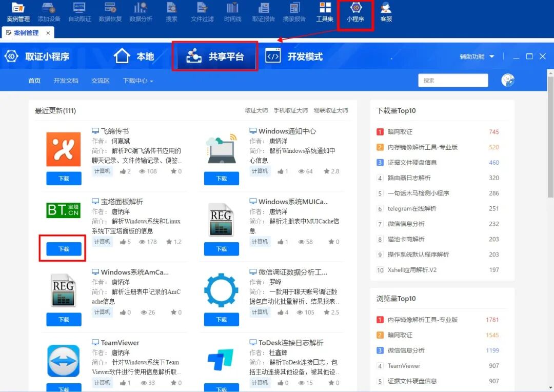Download 飞鸽传书 applet

(x=64, y=179)
